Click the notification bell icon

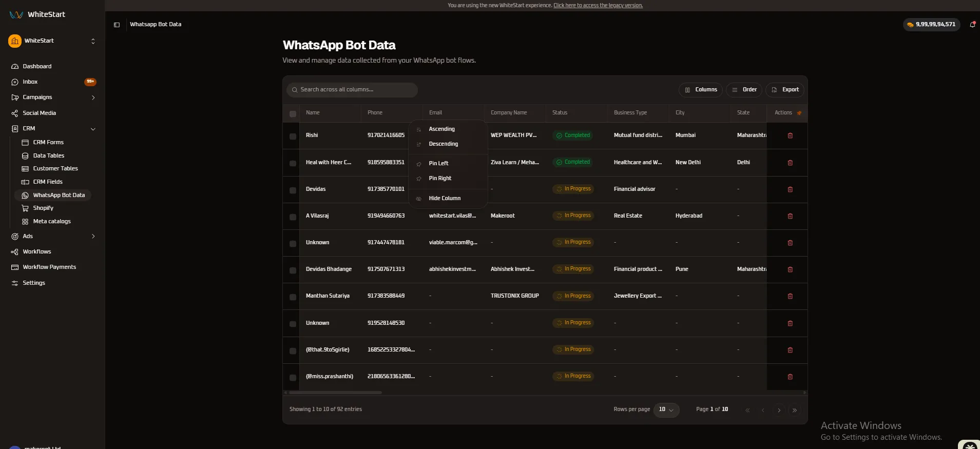point(972,24)
